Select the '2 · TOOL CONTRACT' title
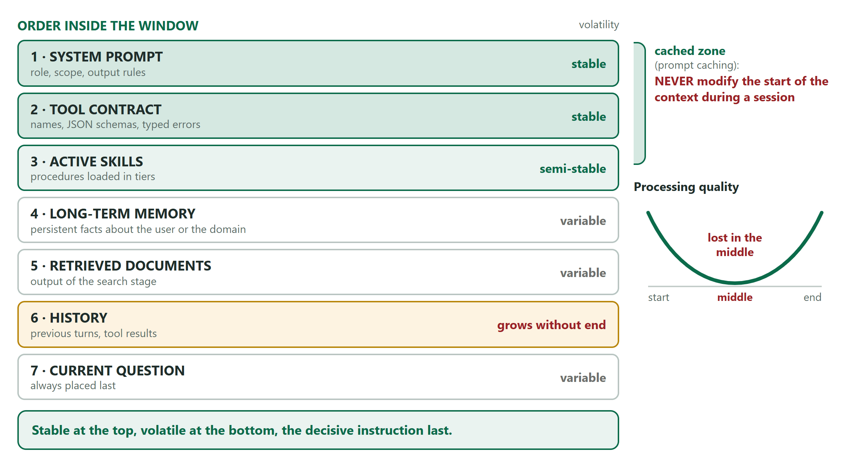Image resolution: width=868 pixels, height=468 pixels. tap(96, 109)
